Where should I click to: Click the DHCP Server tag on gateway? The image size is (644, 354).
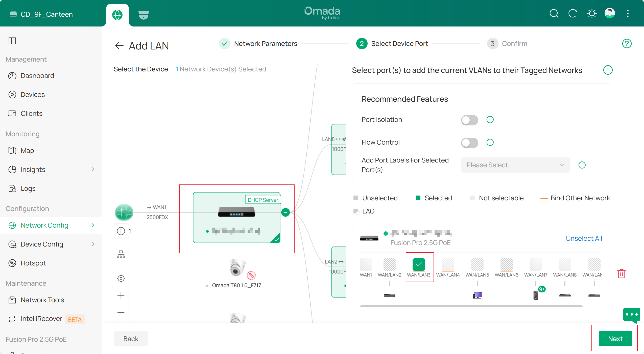(x=263, y=200)
